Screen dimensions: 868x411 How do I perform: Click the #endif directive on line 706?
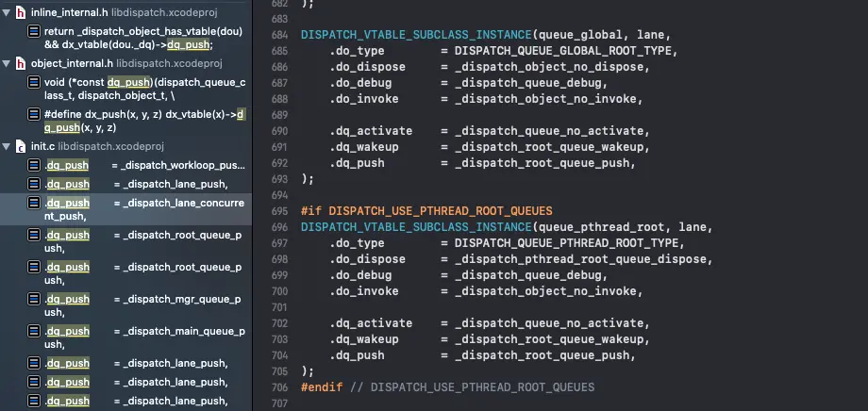click(x=322, y=387)
